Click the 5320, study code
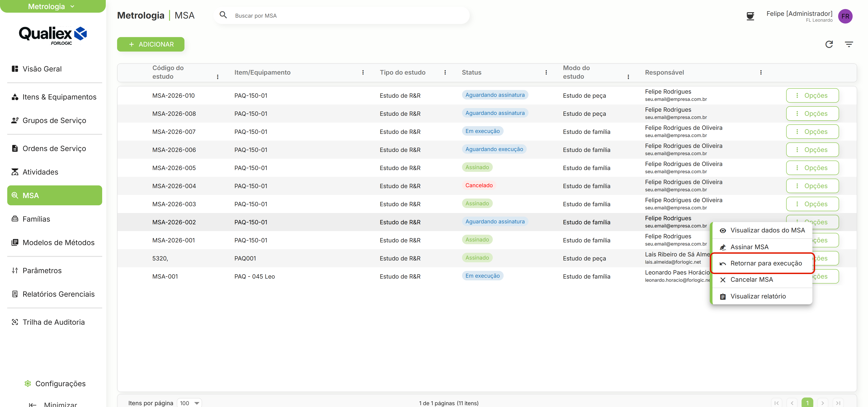 160,258
